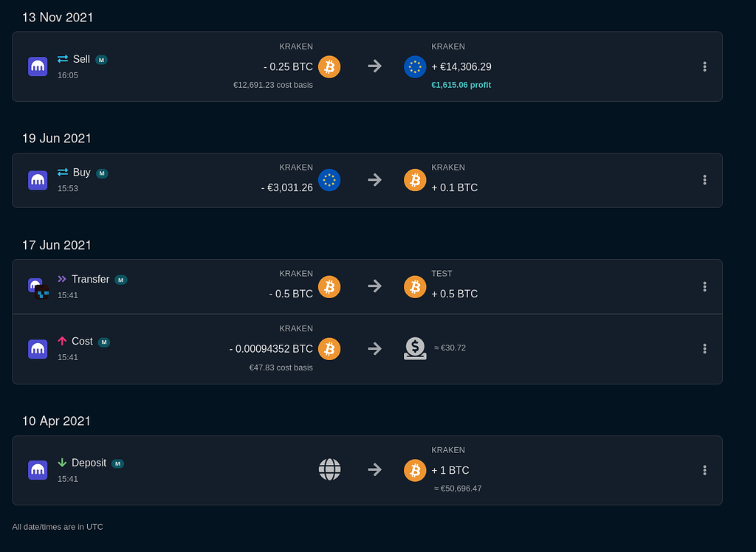Click the Euro flag icon next to -€3,031.26
This screenshot has height=552, width=756.
329,180
